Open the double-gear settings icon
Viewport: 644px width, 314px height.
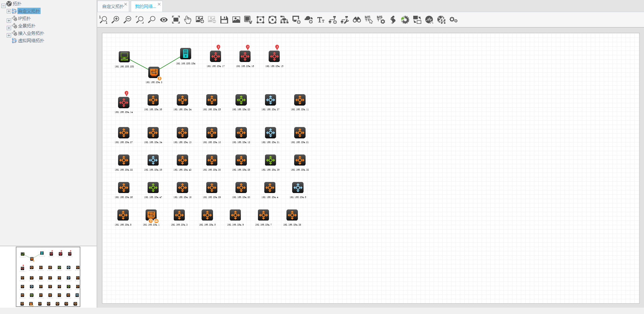coord(453,20)
